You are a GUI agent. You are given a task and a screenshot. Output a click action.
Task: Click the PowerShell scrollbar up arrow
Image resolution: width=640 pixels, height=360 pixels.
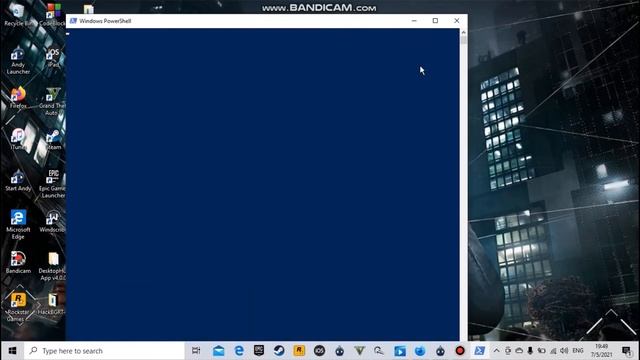pos(463,32)
